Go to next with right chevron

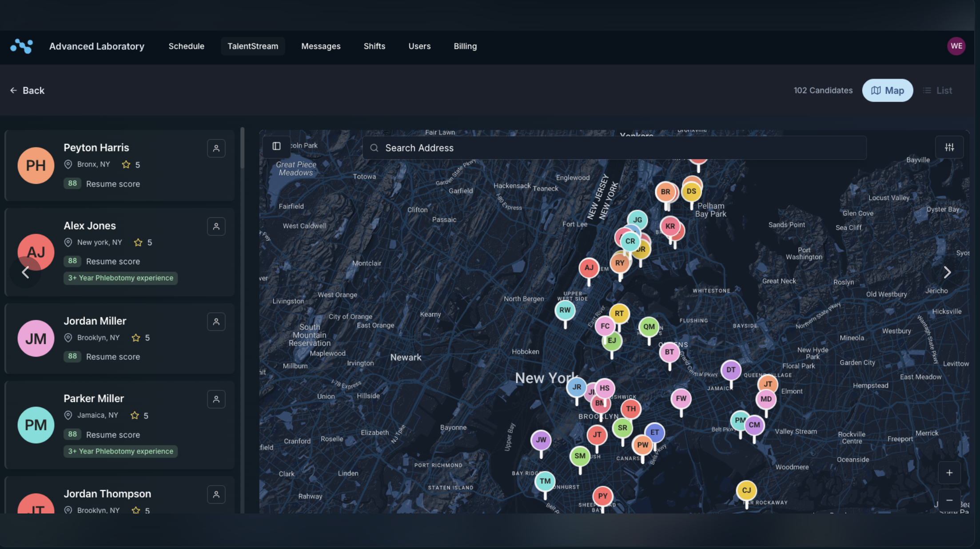click(x=947, y=272)
